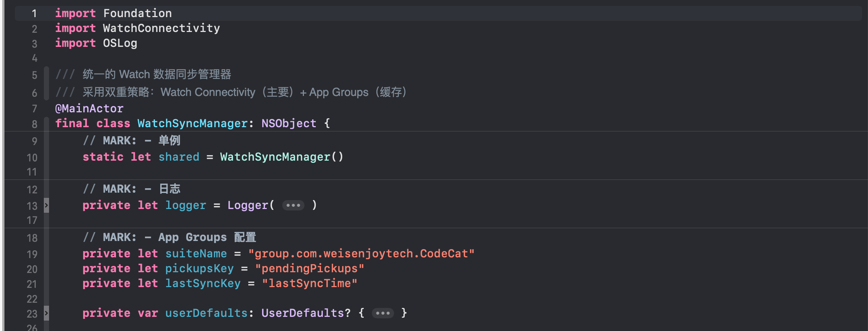Viewport: 868px width, 331px height.
Task: Click the OSLog module name
Action: 120,43
